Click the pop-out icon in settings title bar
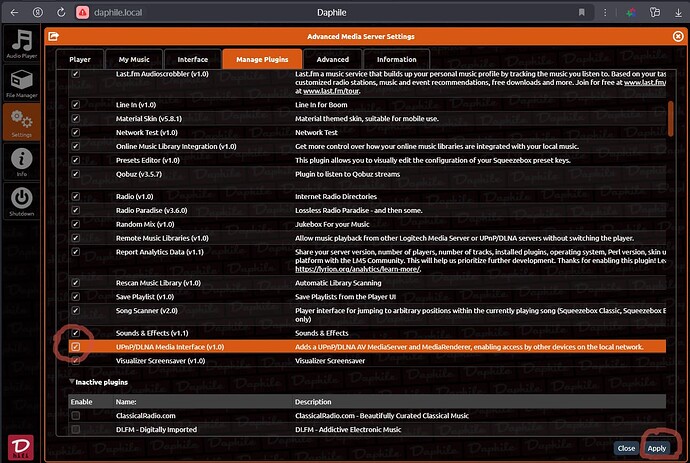The image size is (690, 463). (x=54, y=36)
